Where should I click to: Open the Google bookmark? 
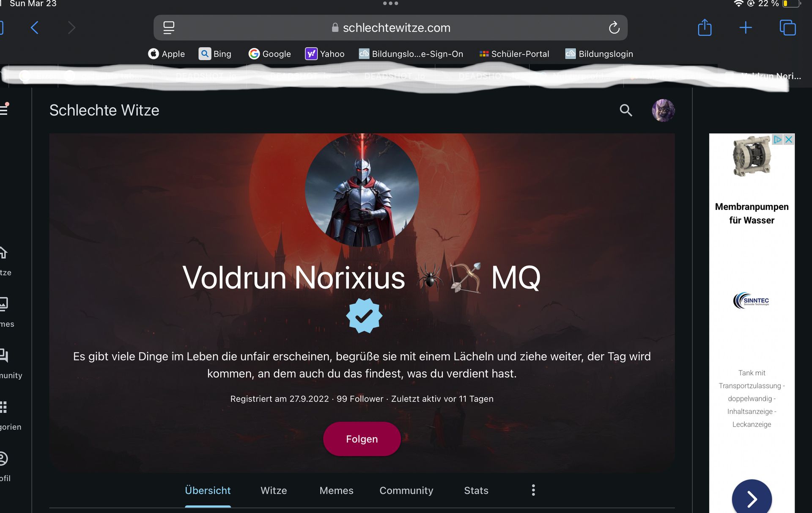point(270,54)
